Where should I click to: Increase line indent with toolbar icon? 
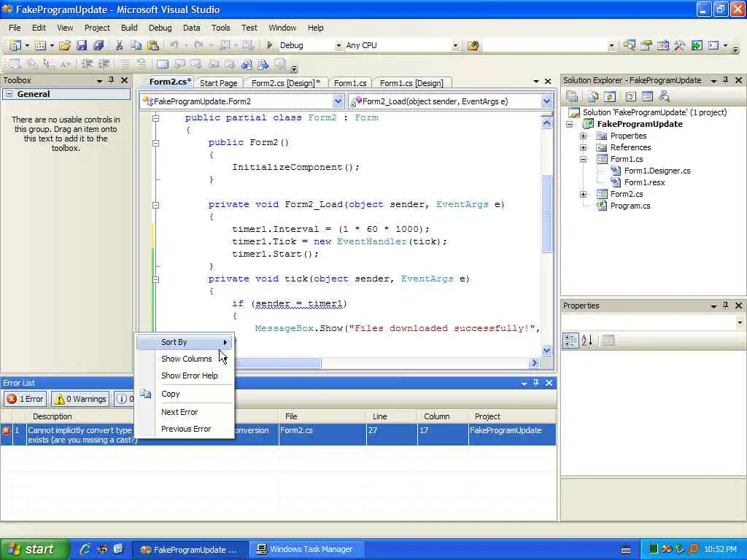[104, 63]
